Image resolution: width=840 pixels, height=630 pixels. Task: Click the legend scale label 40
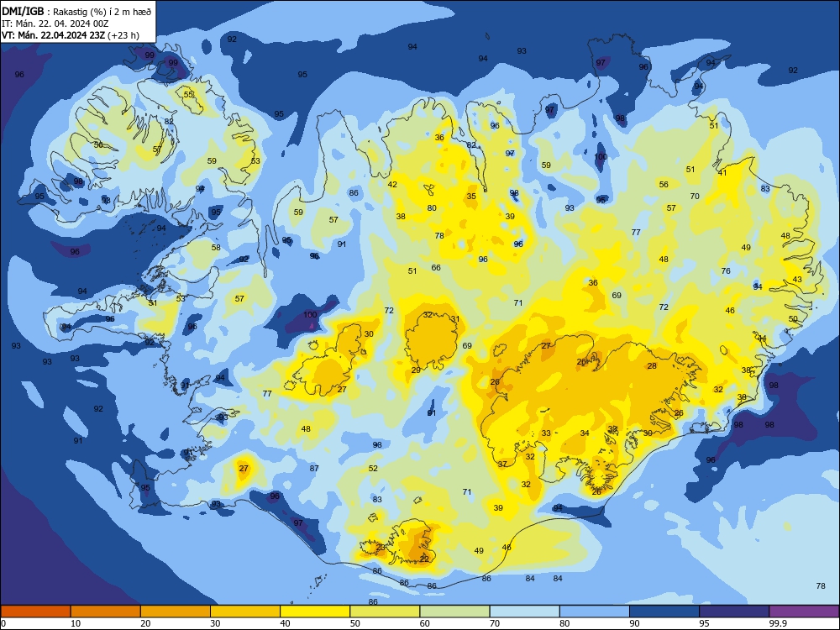286,623
